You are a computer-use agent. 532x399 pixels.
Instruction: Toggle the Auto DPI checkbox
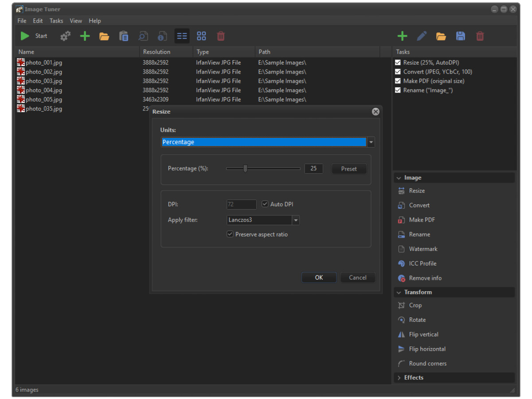[x=265, y=204]
